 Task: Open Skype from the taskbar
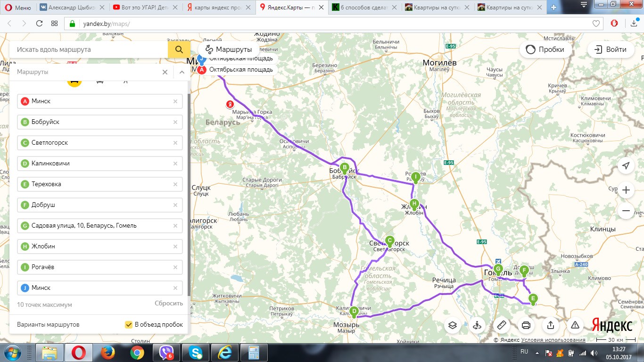tap(195, 352)
